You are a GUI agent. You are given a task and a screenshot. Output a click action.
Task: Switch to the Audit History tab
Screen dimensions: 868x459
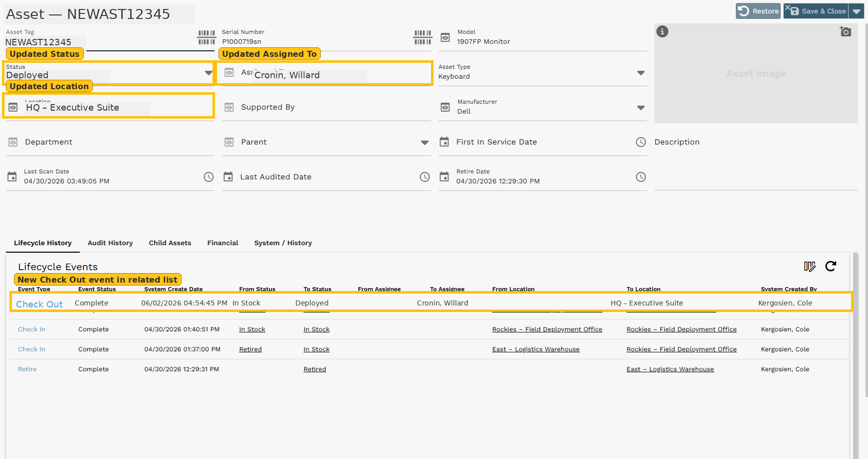click(x=110, y=243)
